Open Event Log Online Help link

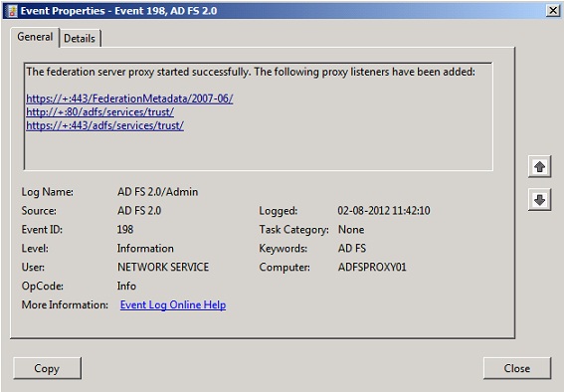tap(173, 305)
